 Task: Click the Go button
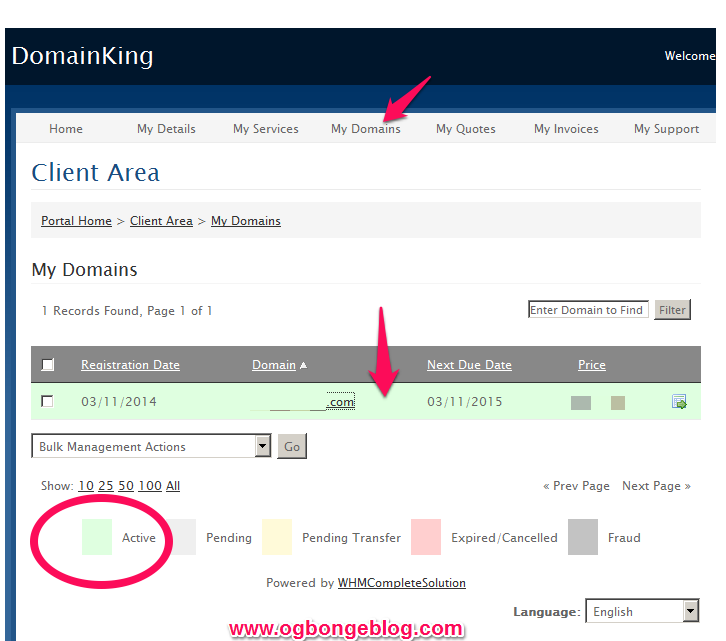point(292,446)
